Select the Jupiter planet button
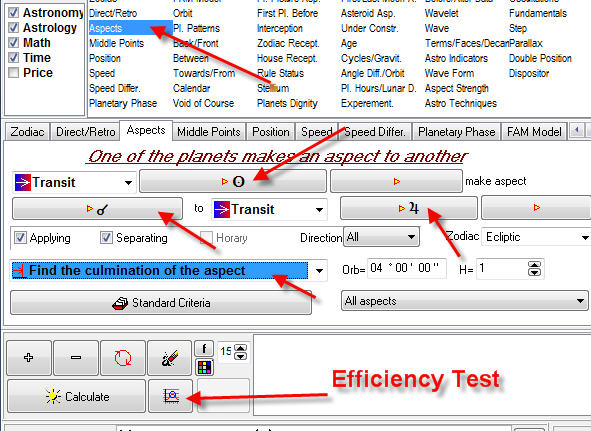This screenshot has width=591, height=431. tap(409, 208)
